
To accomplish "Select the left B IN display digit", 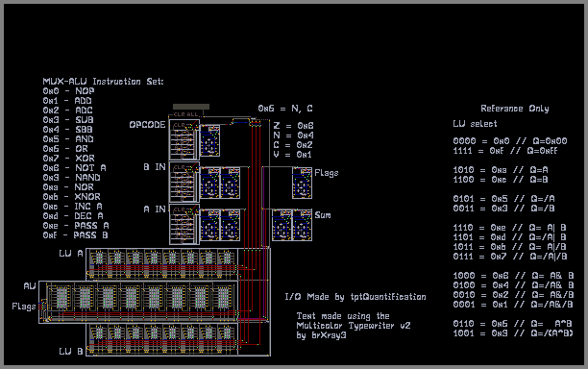I will (210, 183).
